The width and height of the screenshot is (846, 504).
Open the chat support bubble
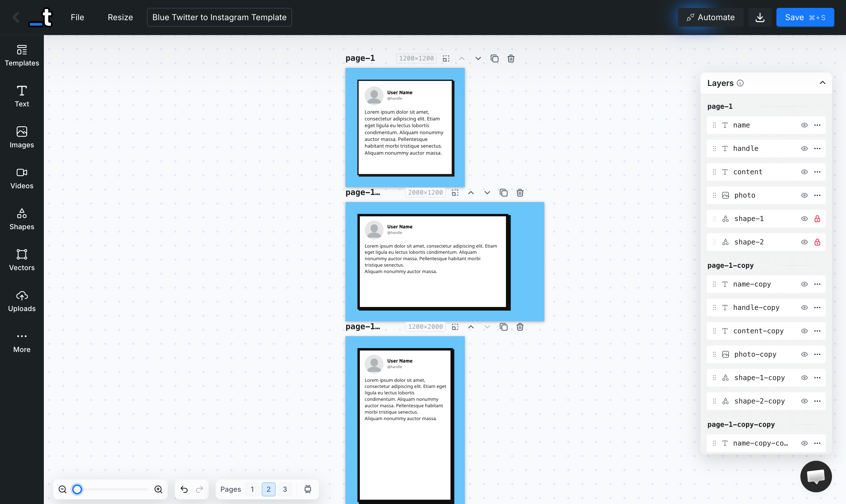816,476
